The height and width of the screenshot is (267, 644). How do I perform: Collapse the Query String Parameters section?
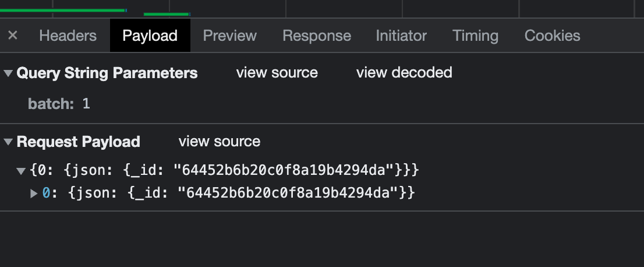[x=8, y=73]
